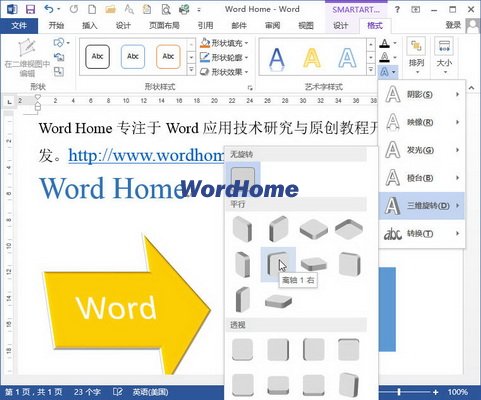Open Word help question mark
This screenshot has width=481, height=400.
(x=397, y=10)
